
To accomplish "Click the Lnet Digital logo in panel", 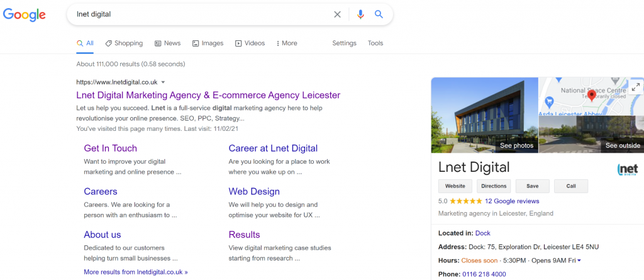I will pos(628,169).
